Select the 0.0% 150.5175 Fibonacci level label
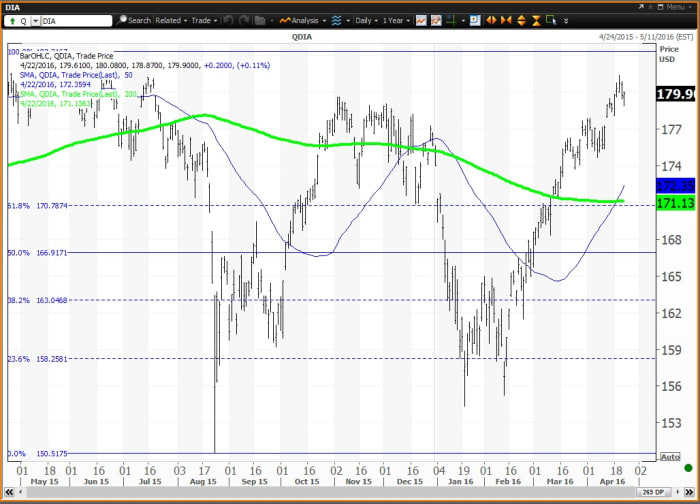The height and width of the screenshot is (504, 700). [38, 454]
